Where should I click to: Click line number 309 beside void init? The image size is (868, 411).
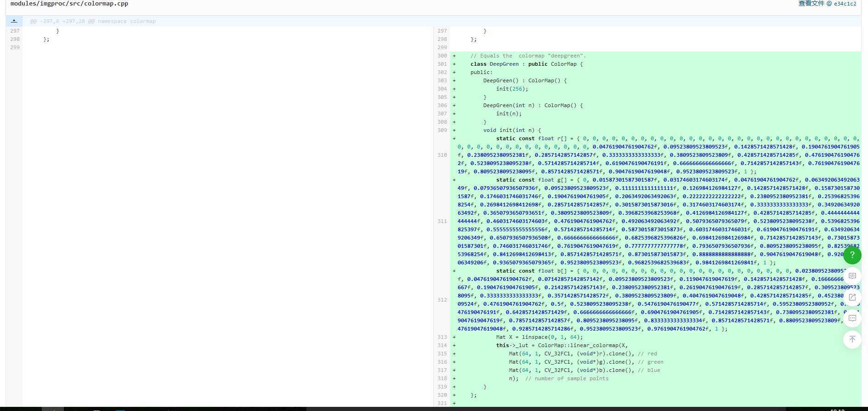(x=442, y=130)
